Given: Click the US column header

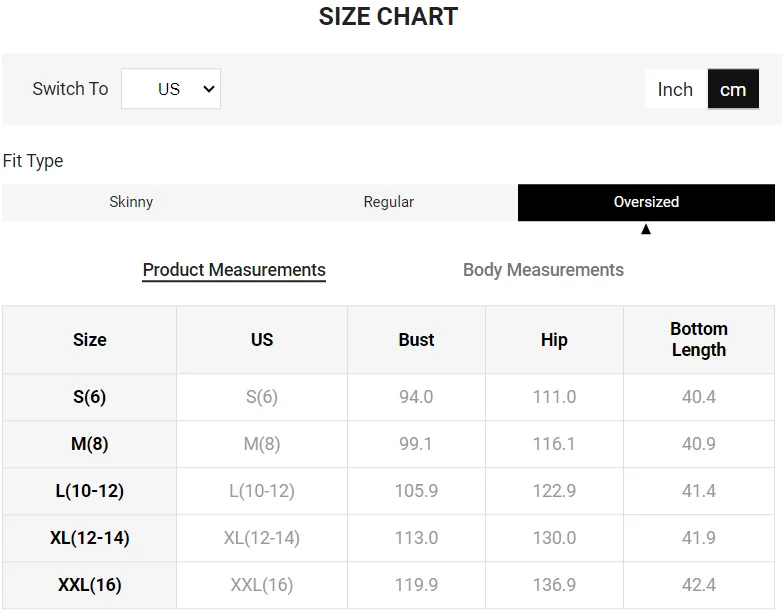Looking at the screenshot, I should 262,340.
